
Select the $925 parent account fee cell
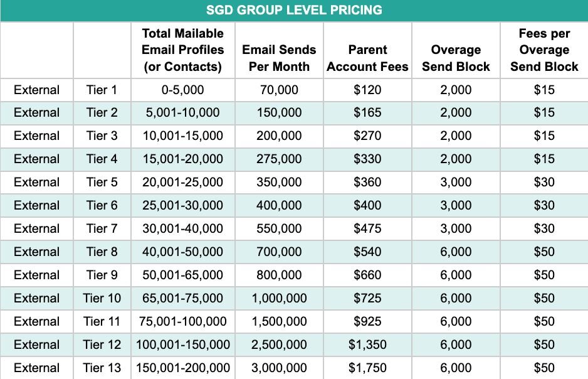point(367,322)
